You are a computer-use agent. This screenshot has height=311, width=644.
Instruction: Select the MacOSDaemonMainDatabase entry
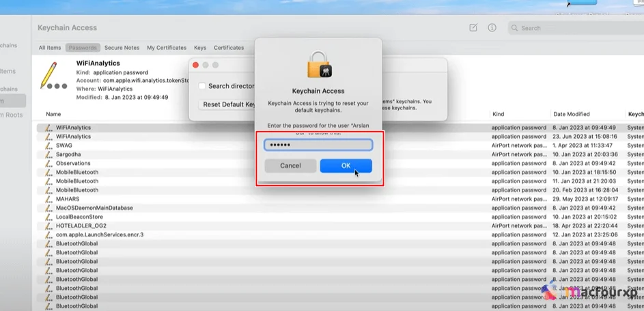click(x=340, y=208)
